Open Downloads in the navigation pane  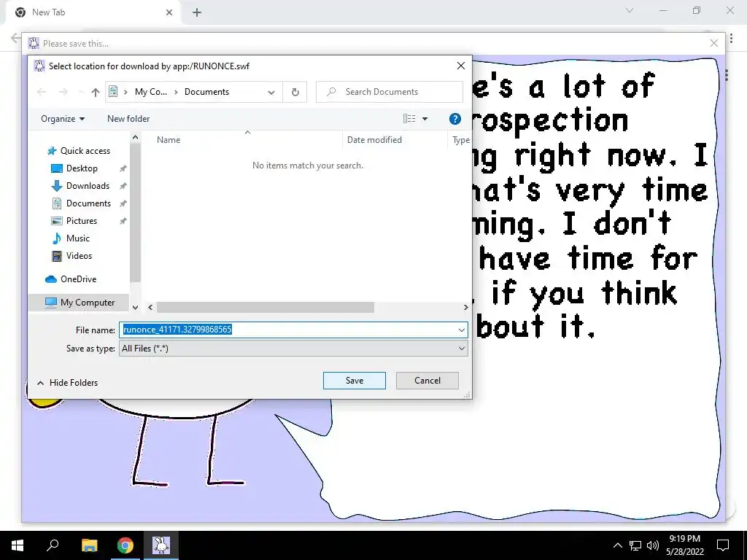click(x=88, y=186)
